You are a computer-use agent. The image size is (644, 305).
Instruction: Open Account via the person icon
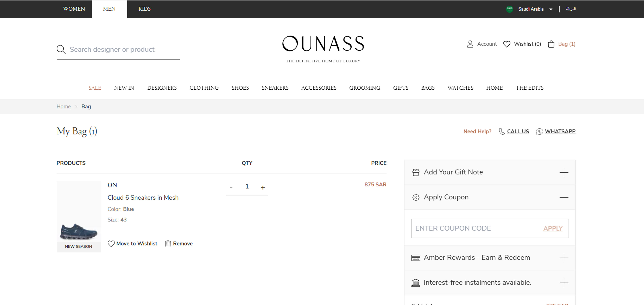point(470,44)
